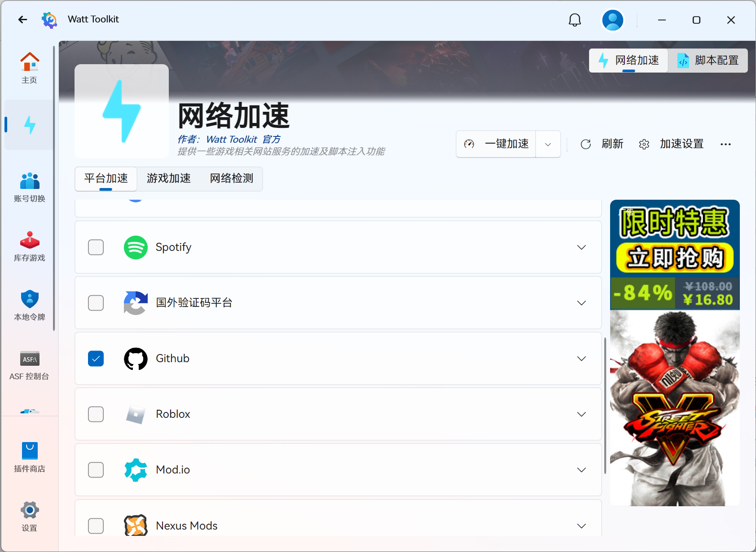Uncheck the Github acceleration checkbox
756x552 pixels.
[96, 358]
